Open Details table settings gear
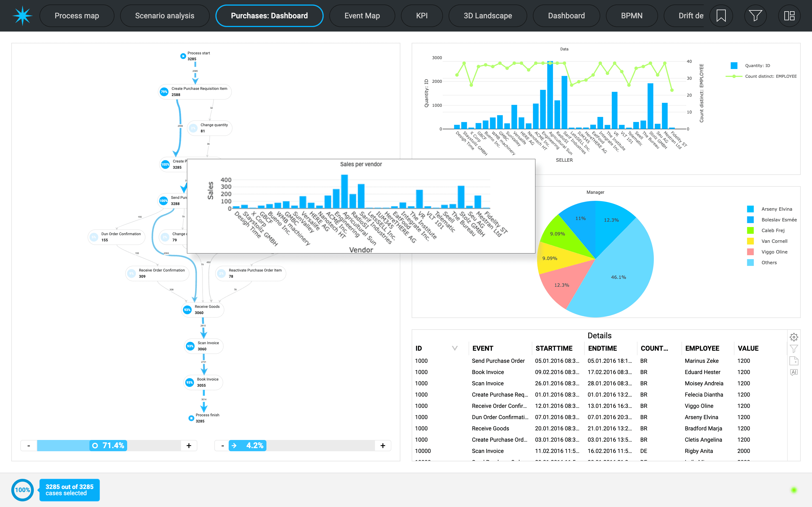The height and width of the screenshot is (507, 812). pos(794,337)
